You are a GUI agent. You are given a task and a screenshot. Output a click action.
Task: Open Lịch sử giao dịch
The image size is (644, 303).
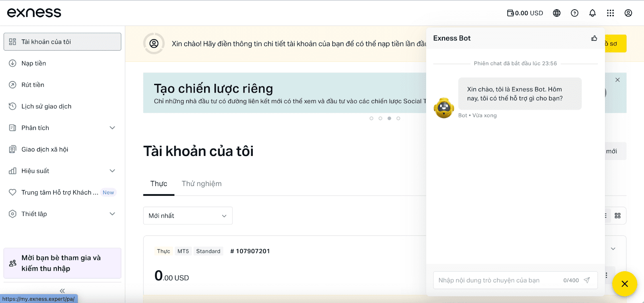62,106
